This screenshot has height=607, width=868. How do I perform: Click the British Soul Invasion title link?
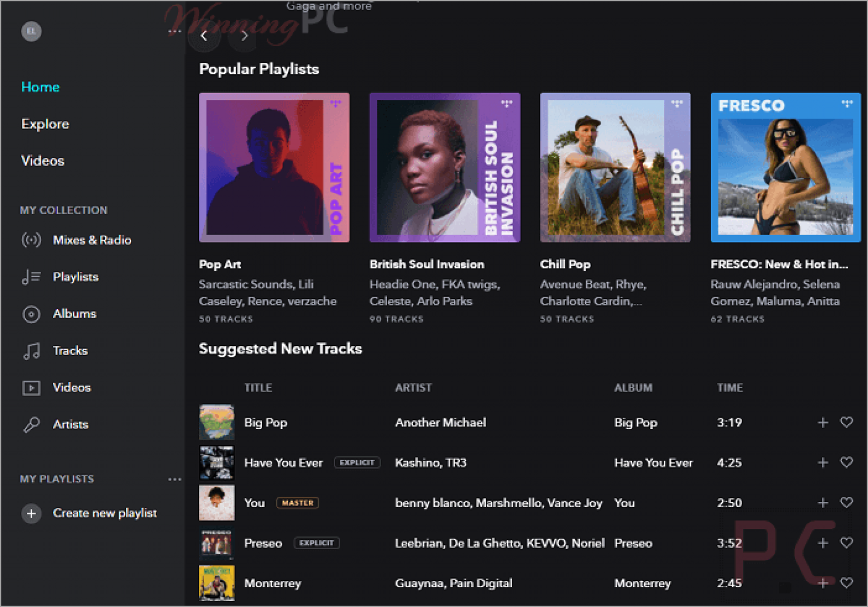point(427,264)
